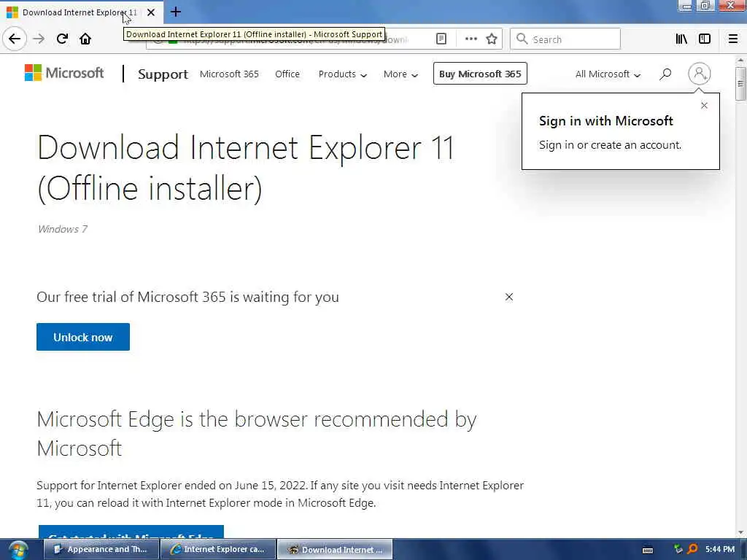Open the on-screen keyboard tray icon
Image resolution: width=747 pixels, height=560 pixels.
point(648,550)
